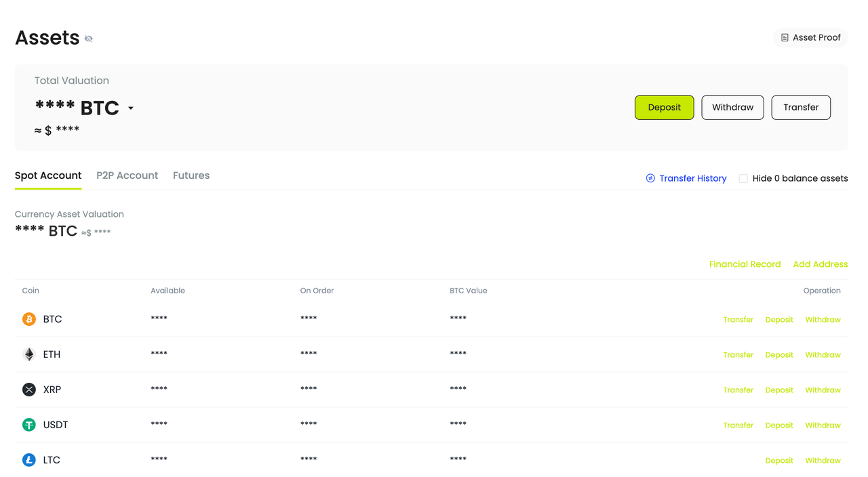This screenshot has width=868, height=477.
Task: Click Deposit in the BTC row
Action: point(779,320)
